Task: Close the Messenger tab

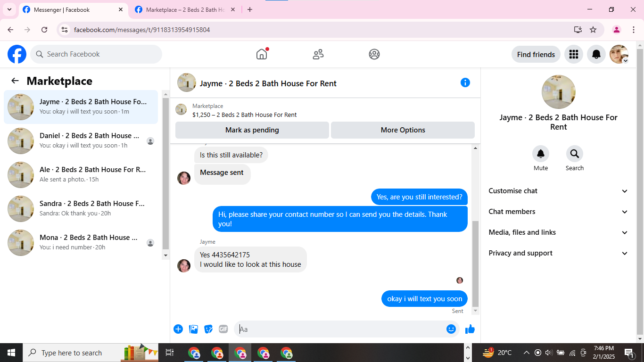Action: [121, 9]
